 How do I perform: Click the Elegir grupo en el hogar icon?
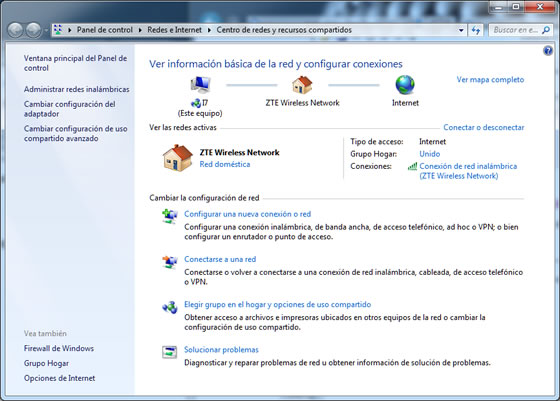pos(170,307)
